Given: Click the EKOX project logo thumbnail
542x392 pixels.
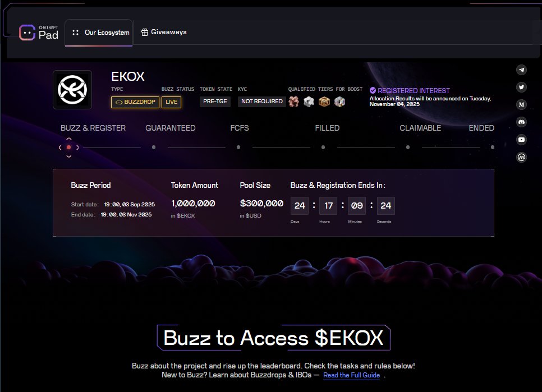Looking at the screenshot, I should 72,90.
